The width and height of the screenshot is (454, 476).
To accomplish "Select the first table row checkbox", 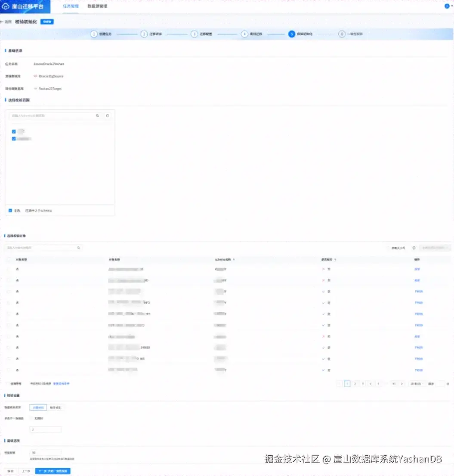I will point(9,269).
